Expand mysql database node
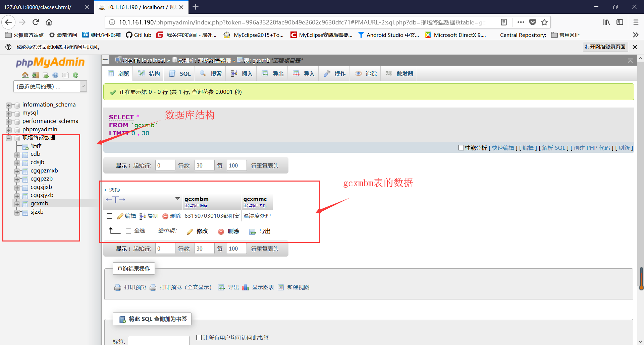Screen dimensions: 644x345 tap(9, 114)
